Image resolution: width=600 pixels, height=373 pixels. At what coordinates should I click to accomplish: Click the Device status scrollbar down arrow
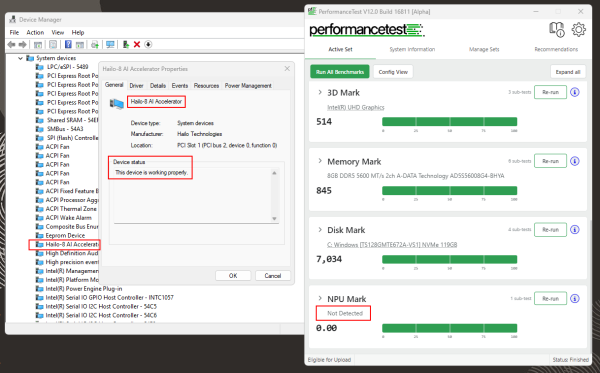tap(274, 218)
